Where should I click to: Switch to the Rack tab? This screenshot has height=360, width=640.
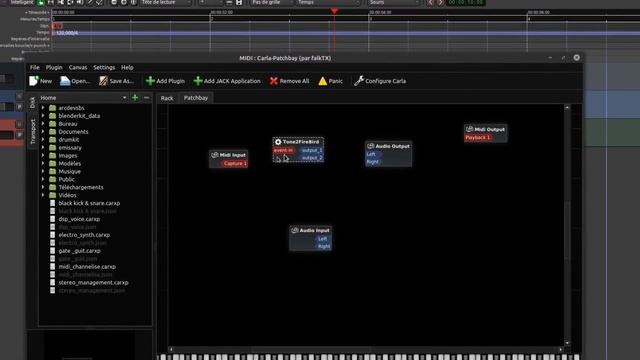167,98
